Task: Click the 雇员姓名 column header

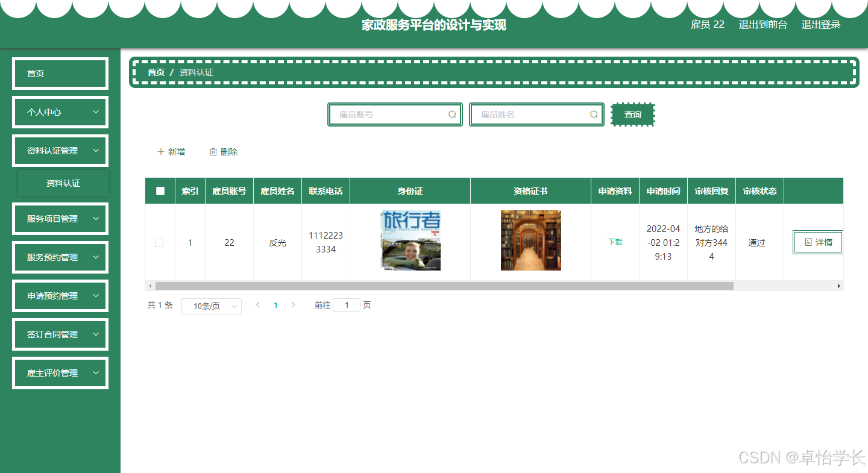Action: point(277,191)
